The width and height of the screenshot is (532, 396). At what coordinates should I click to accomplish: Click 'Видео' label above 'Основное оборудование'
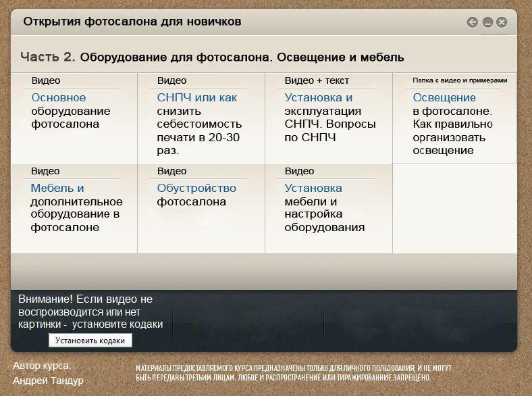45,80
